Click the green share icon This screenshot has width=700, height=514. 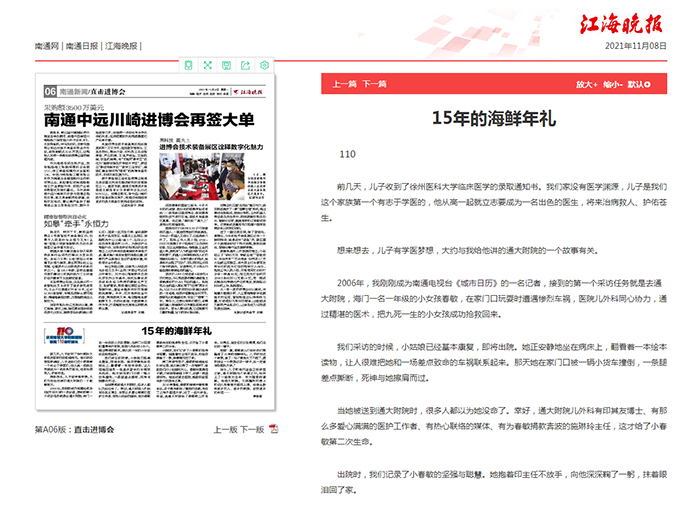tap(245, 65)
